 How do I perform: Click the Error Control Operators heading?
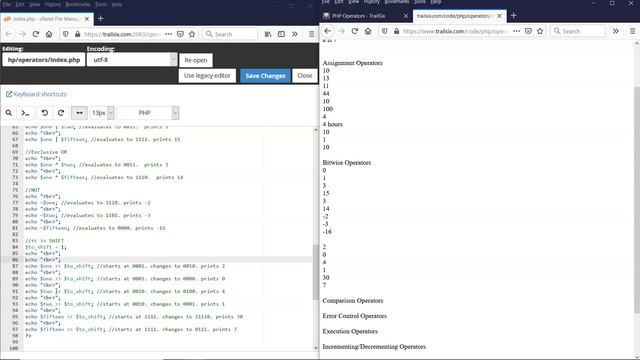point(354,316)
